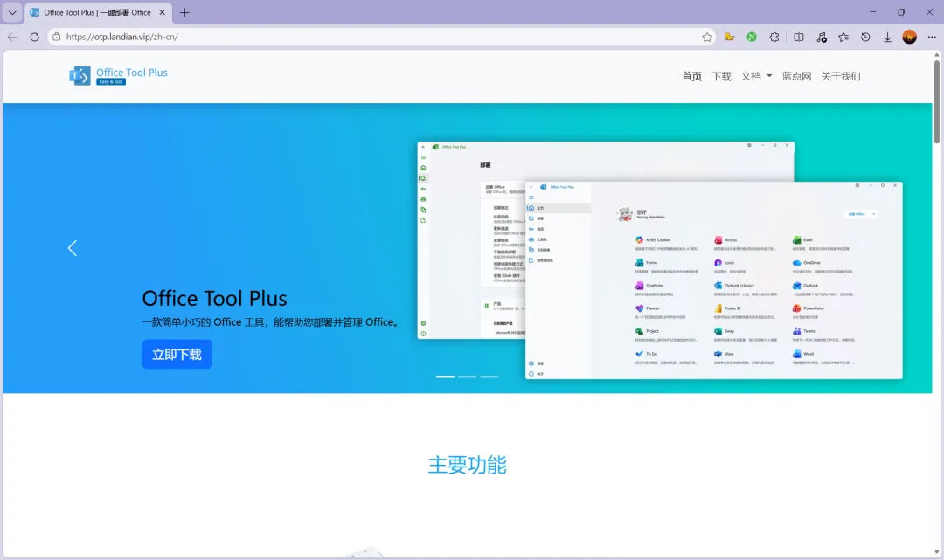Click the scrollbar down arrow
This screenshot has width=944, height=560.
tap(937, 552)
